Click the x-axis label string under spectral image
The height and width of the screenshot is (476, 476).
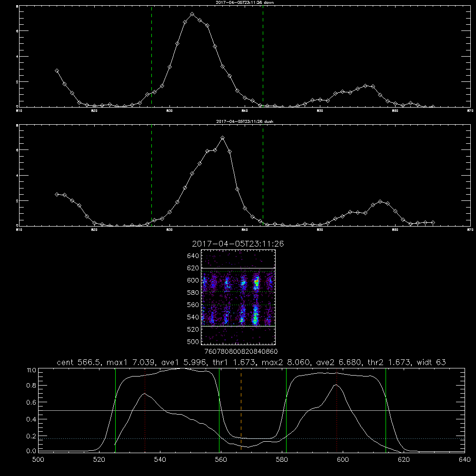pyautogui.click(x=241, y=351)
